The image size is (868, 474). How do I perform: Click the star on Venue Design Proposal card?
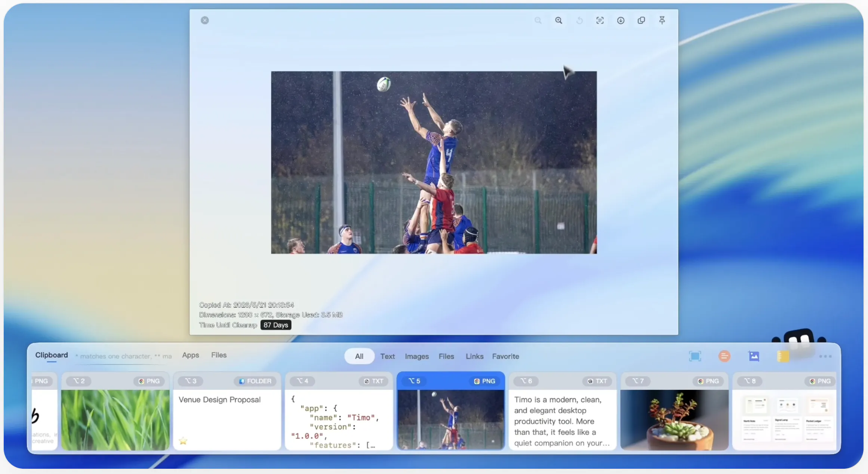coord(183,441)
